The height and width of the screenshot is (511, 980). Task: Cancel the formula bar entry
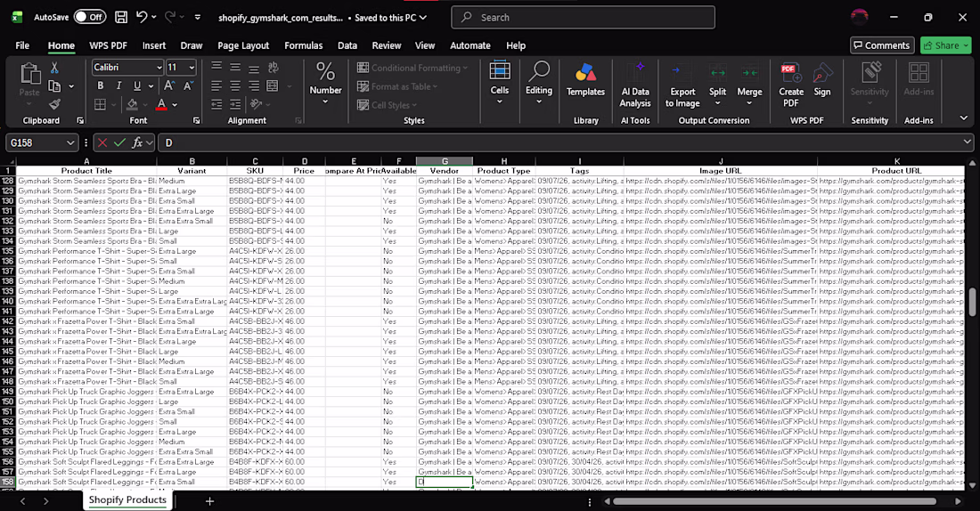click(102, 143)
